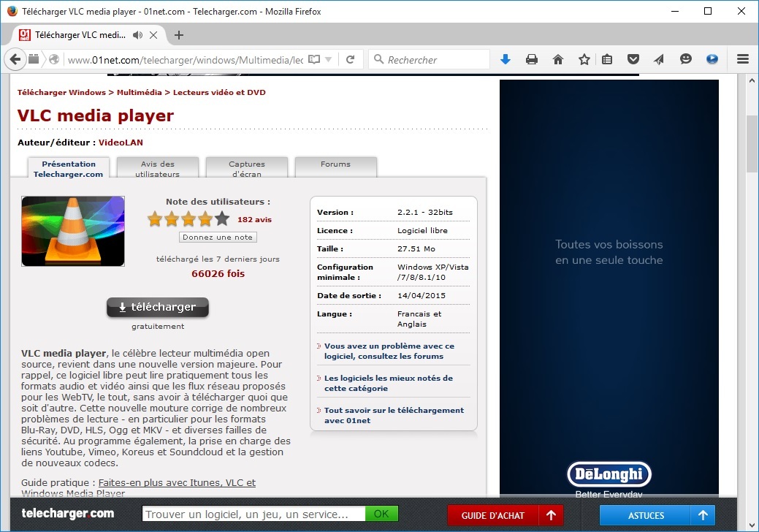Mute the Télécharger VLC tab audio
759x532 pixels.
pos(138,35)
